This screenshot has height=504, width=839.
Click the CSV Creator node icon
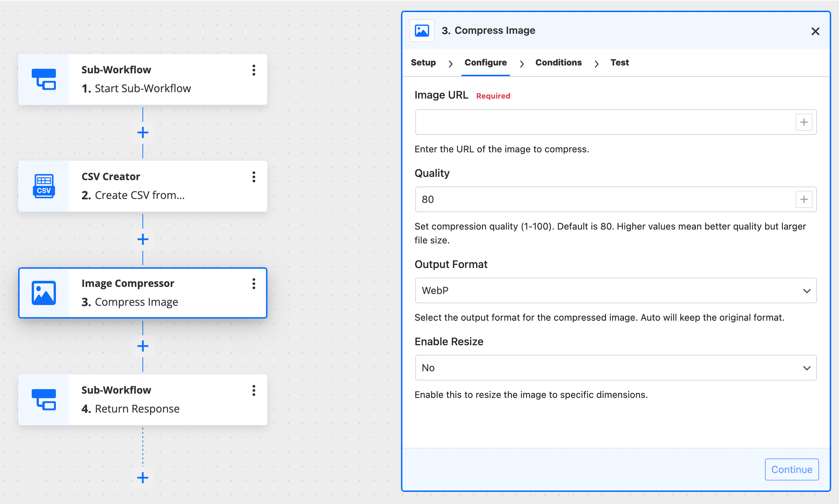[x=44, y=186]
